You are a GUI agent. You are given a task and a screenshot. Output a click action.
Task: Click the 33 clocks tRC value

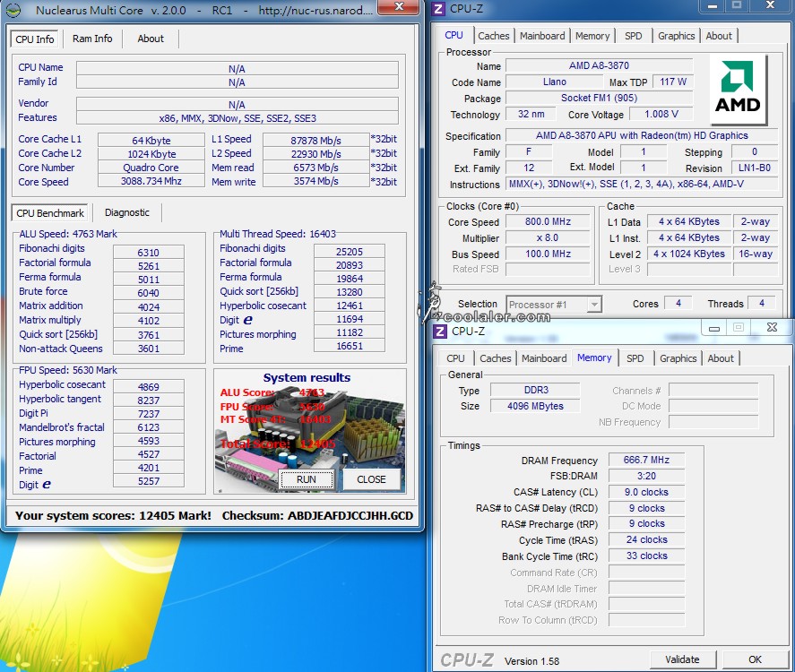(x=646, y=556)
